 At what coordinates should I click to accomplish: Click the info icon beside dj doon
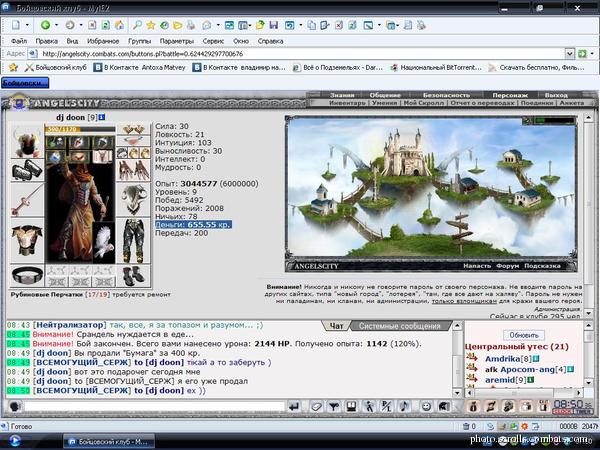(102, 117)
